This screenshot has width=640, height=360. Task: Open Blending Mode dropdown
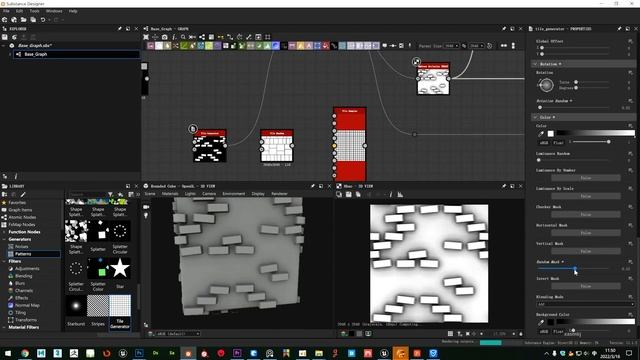585,304
